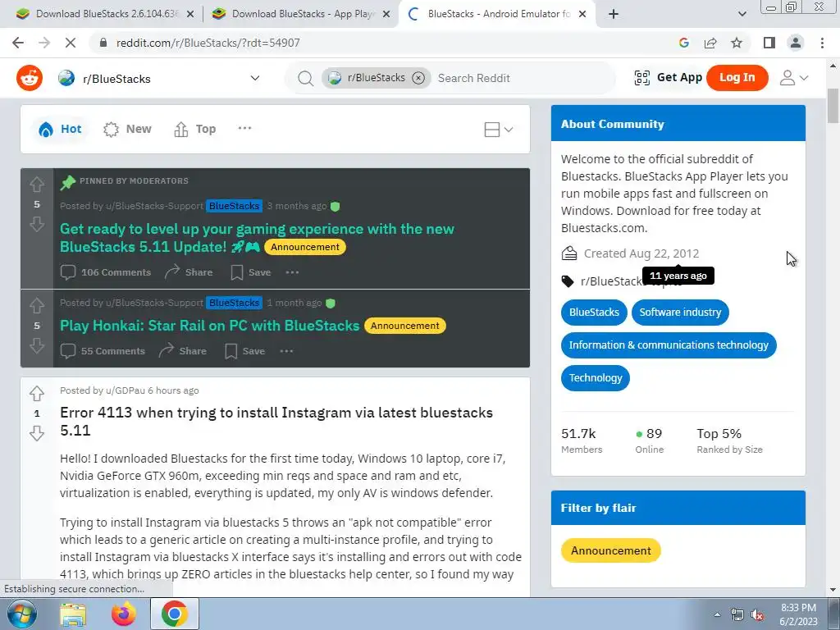Click Announcement flair on Honkai post
Viewport: 840px width, 630px height.
pos(405,326)
